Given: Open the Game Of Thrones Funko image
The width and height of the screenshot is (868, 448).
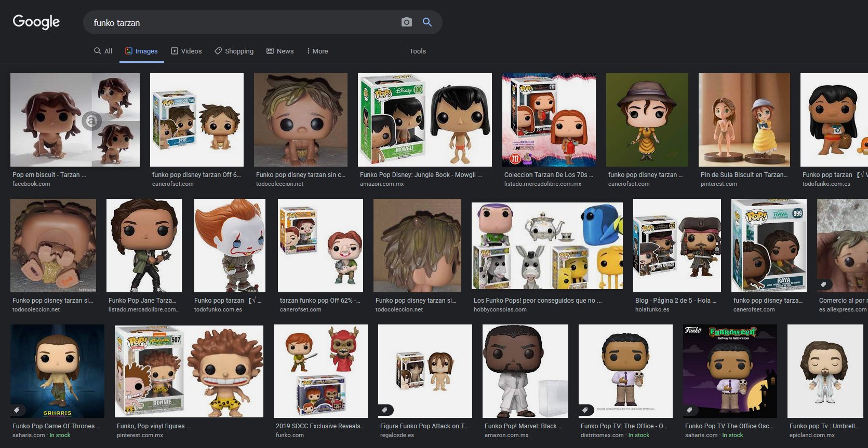Looking at the screenshot, I should [x=57, y=371].
